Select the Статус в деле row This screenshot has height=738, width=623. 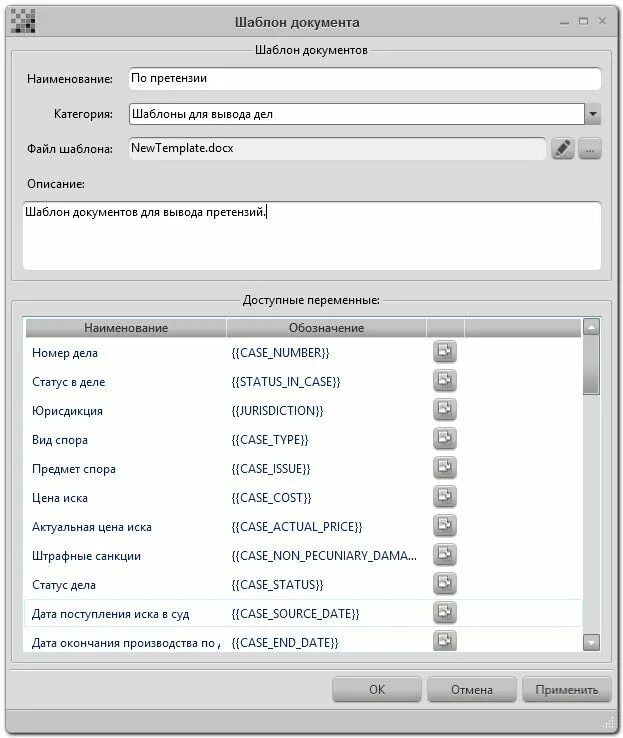(303, 382)
